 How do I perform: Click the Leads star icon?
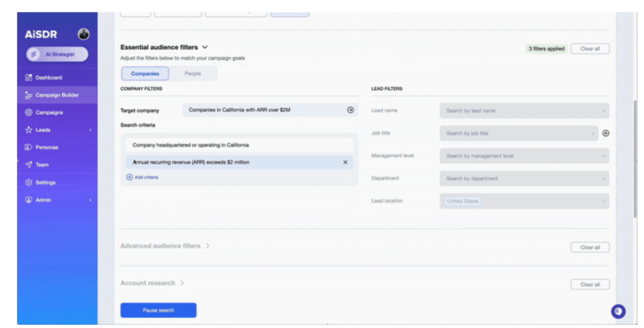28,130
